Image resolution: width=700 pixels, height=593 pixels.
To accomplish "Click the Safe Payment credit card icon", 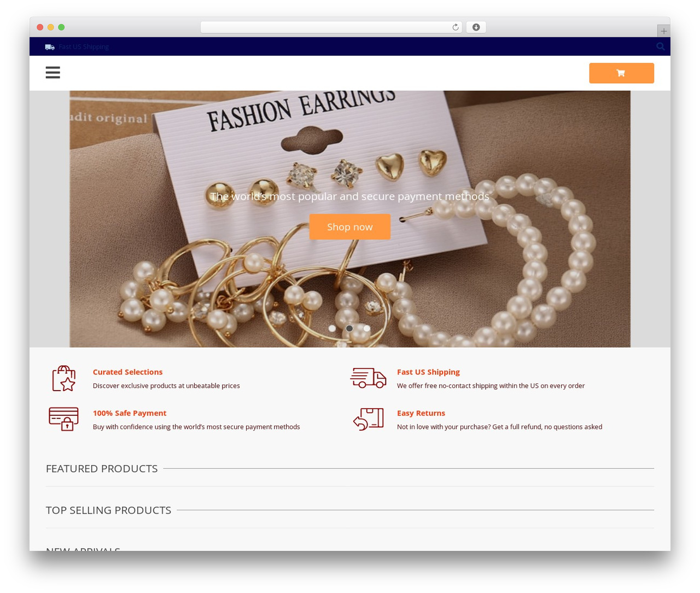I will tap(63, 419).
